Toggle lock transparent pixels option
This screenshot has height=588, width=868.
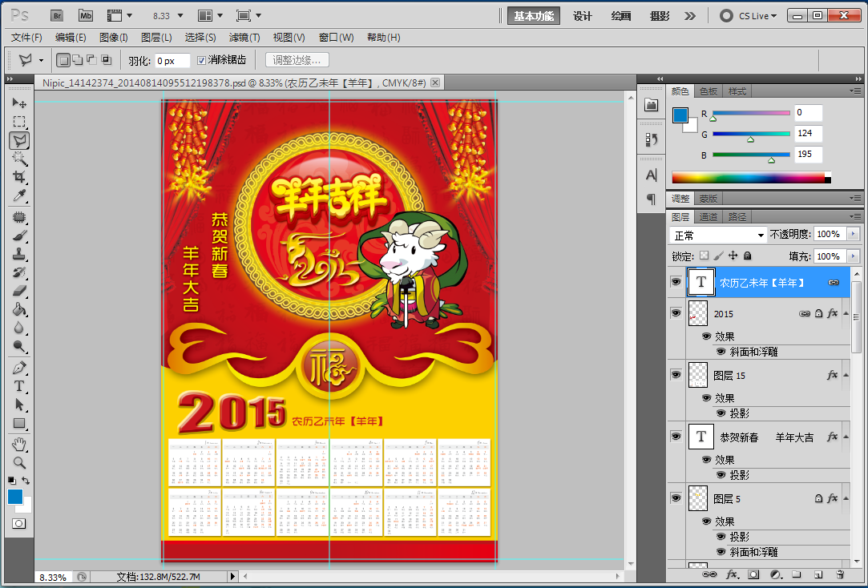pos(704,256)
